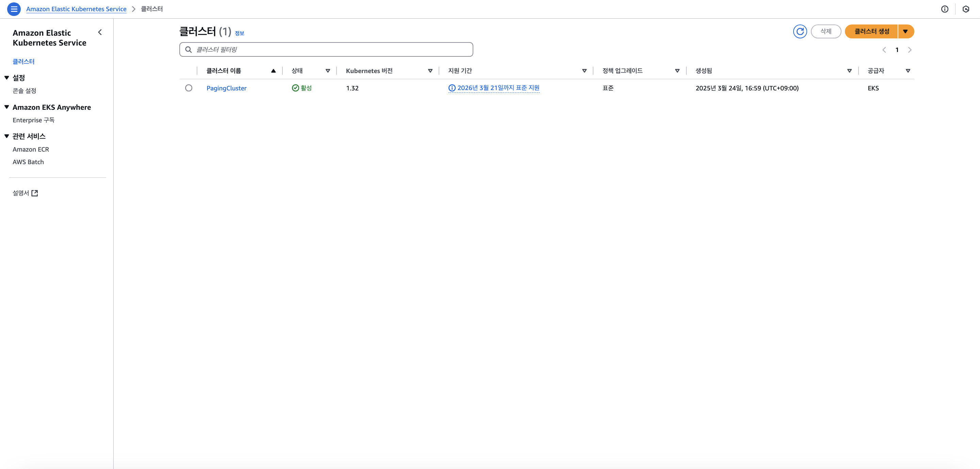980x469 pixels.
Task: Open 클러스터 in the sidebar navigation
Action: (23, 61)
